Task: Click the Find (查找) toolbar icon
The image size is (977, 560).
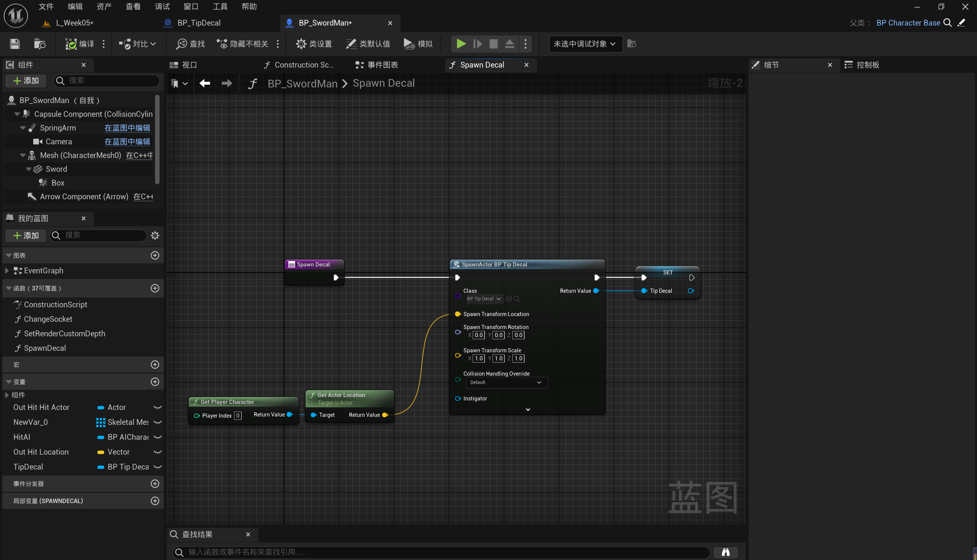Action: click(x=191, y=44)
